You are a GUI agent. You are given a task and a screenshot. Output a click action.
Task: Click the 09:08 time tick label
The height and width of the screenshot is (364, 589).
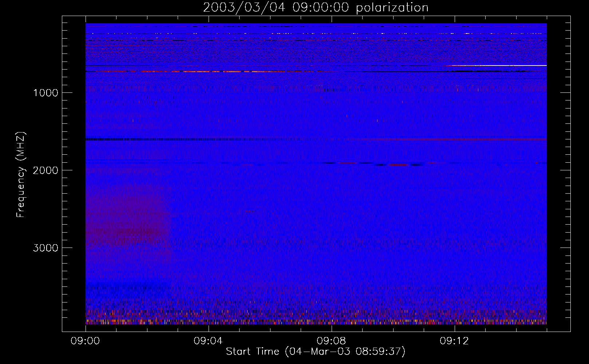[331, 341]
